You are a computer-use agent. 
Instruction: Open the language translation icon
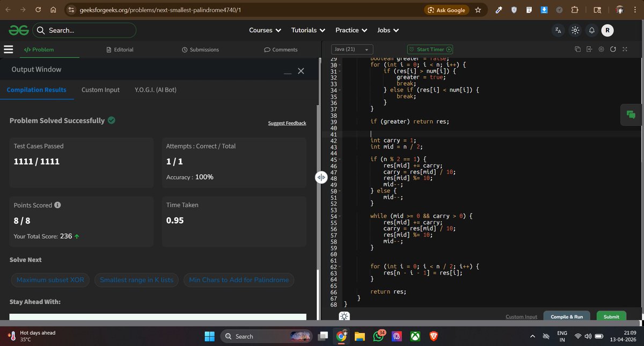[558, 31]
